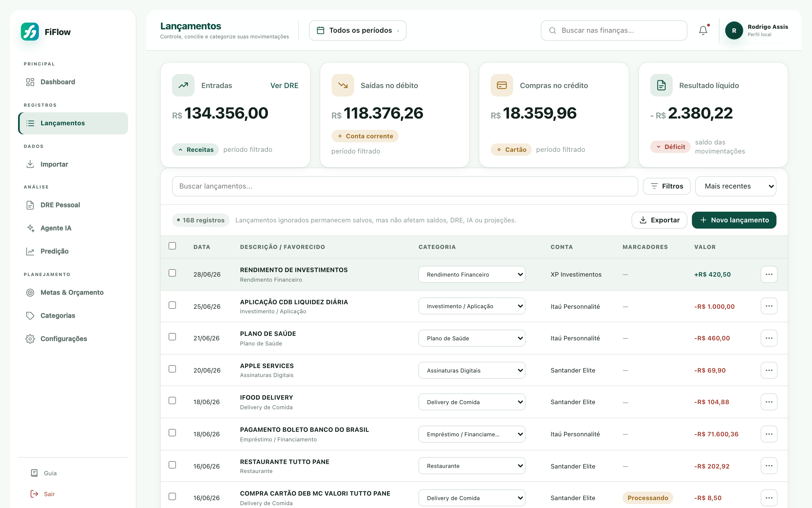Image resolution: width=812 pixels, height=508 pixels.
Task: Open the Empréstimo / Financiamento category dropdown
Action: pyautogui.click(x=471, y=434)
